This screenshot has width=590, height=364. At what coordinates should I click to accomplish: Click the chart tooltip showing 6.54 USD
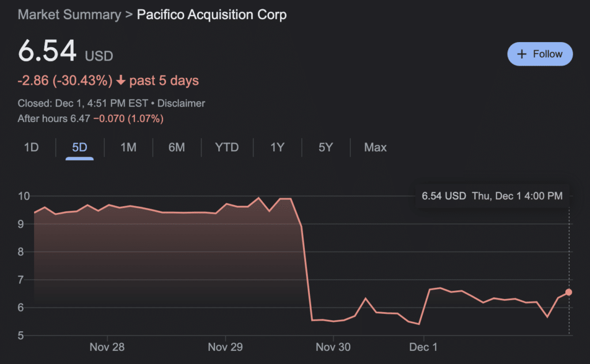tap(492, 196)
